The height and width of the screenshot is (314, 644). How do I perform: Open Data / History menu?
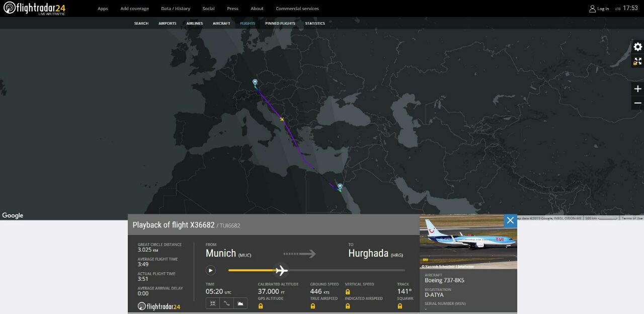point(176,9)
